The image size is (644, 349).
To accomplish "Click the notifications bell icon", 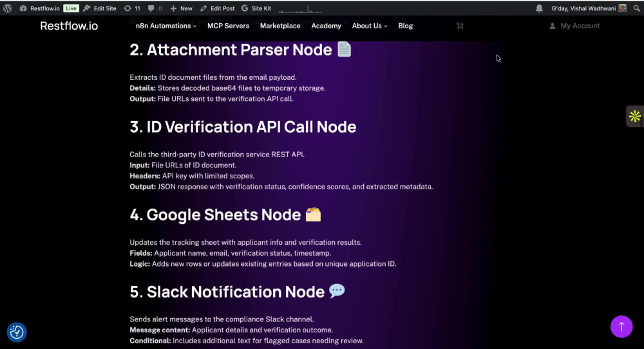I will tap(539, 8).
